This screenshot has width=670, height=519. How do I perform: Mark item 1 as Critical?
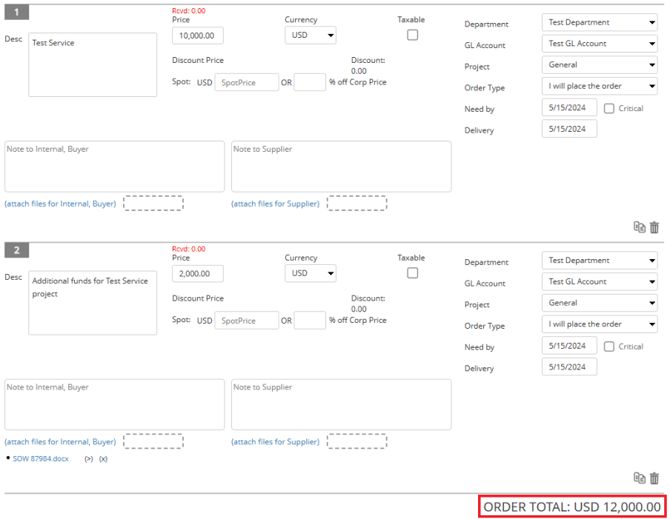pos(609,108)
